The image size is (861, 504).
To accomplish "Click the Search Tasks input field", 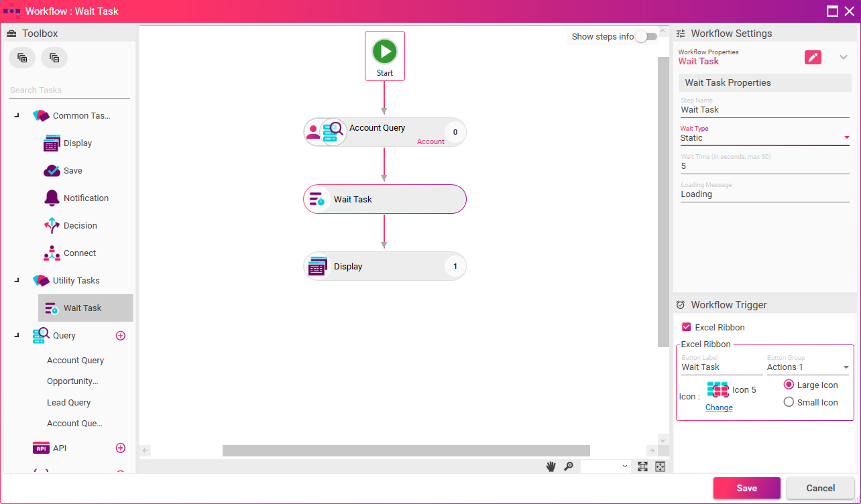I will [x=70, y=90].
